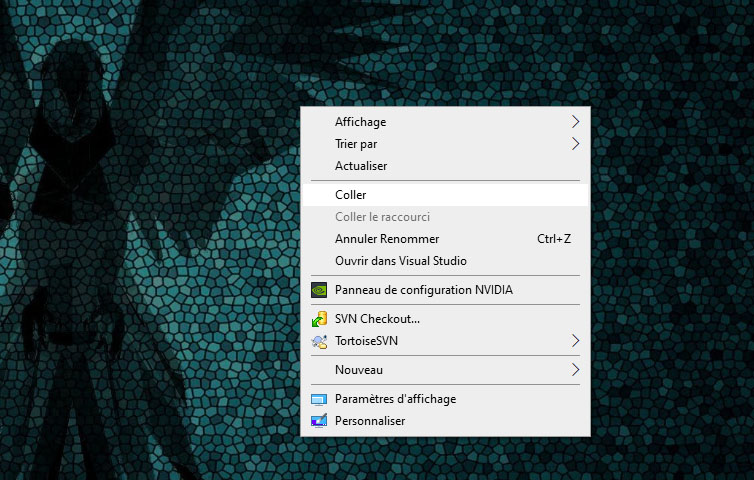
Task: Click the SVN Checkout icon
Action: tap(319, 320)
